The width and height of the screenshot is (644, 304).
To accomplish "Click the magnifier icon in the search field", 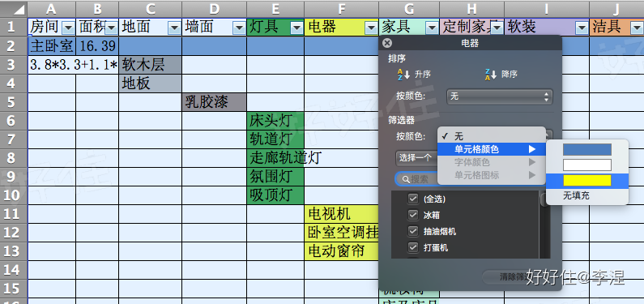I will coord(405,179).
